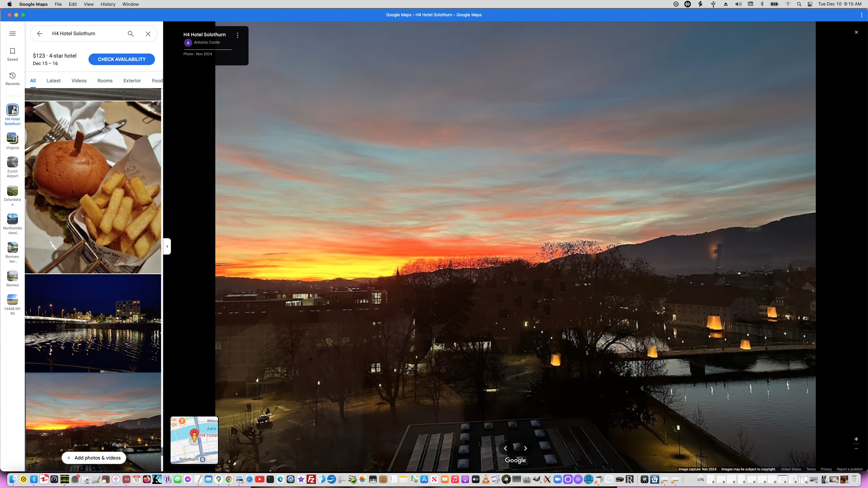868x488 pixels.
Task: Clear the search with X icon
Action: [148, 34]
